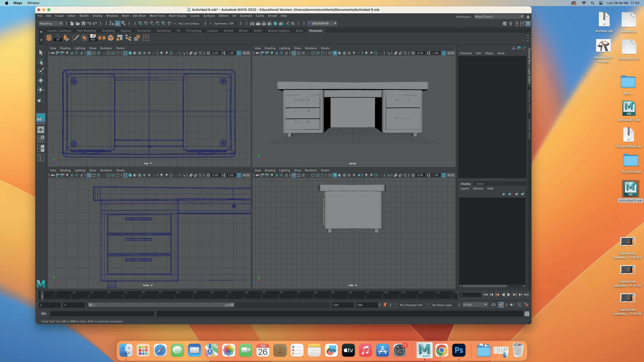Select the Move tool in the toolbox

click(x=41, y=80)
